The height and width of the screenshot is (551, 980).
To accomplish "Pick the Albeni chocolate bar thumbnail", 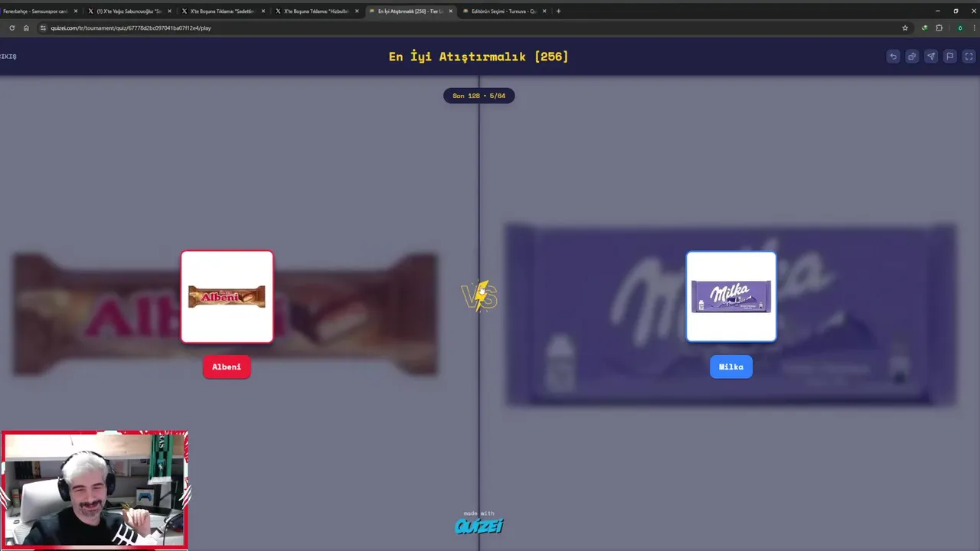I will (227, 297).
